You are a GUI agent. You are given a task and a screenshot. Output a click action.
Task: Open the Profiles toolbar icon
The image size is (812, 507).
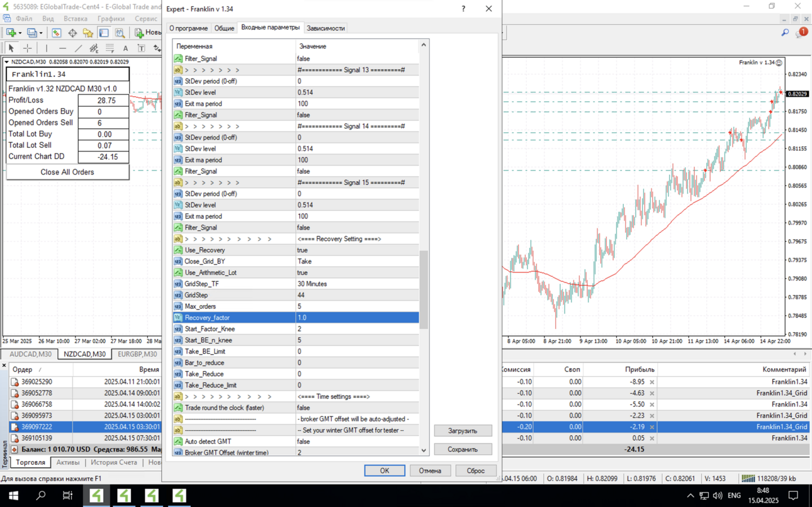coord(31,33)
